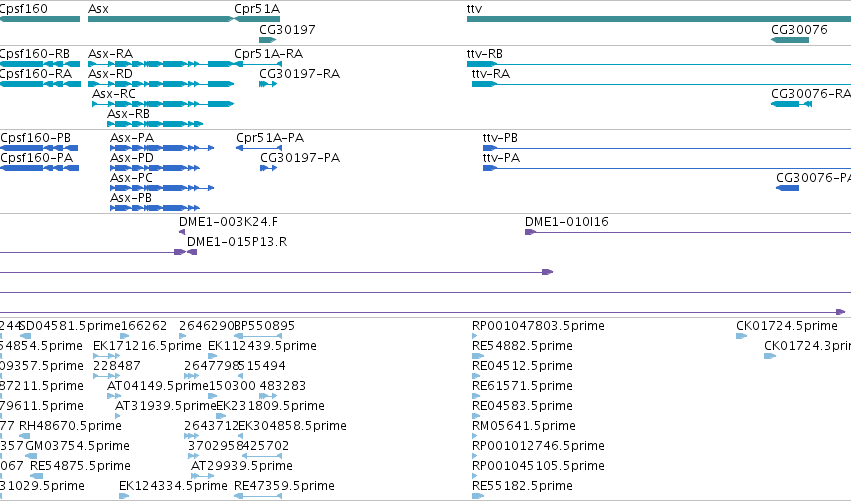The width and height of the screenshot is (851, 501).
Task: Select the Cpsf160 gene bar
Action: pyautogui.click(x=40, y=19)
